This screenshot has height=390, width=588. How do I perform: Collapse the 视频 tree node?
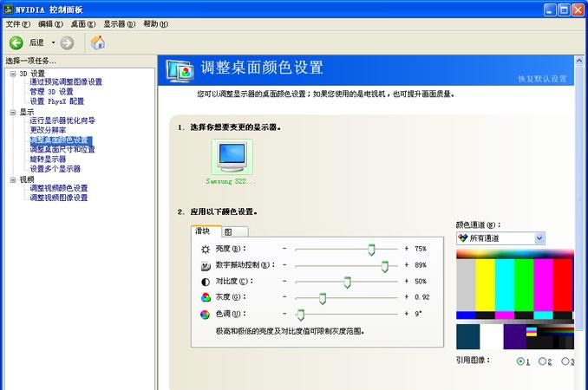coord(13,179)
